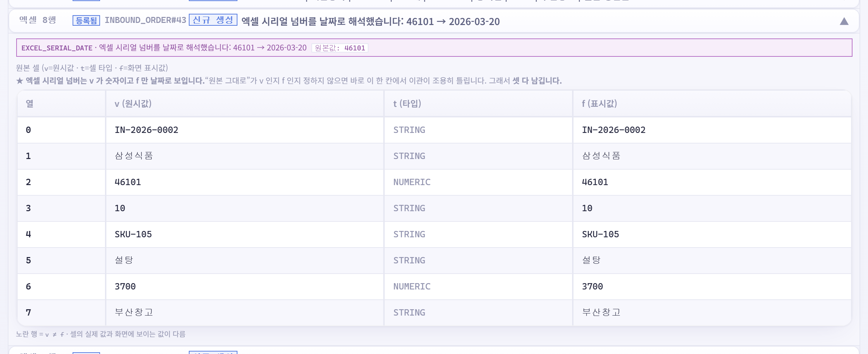
Task: Click column index 7 cell
Action: tap(61, 312)
